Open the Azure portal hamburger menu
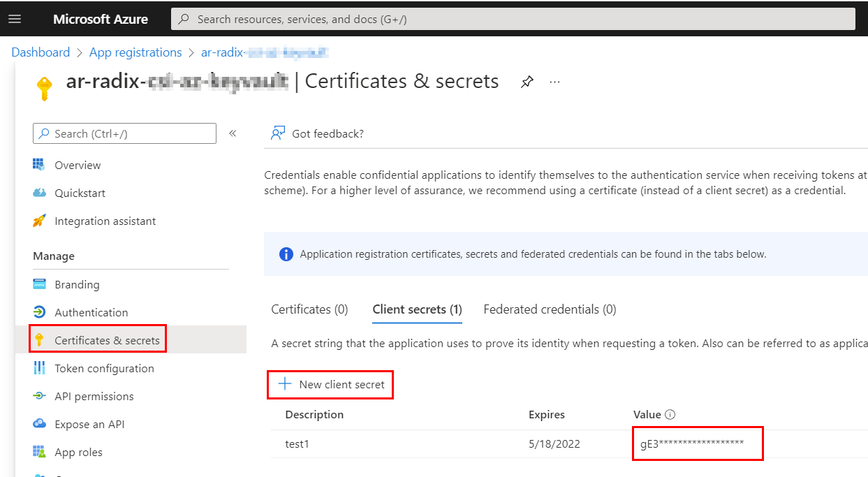 15,18
